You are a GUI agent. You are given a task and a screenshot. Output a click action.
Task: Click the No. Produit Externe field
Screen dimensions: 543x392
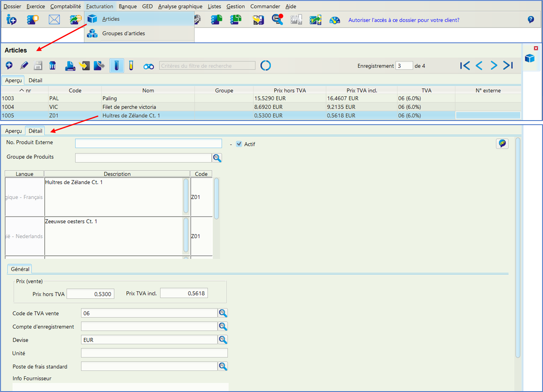(149, 143)
